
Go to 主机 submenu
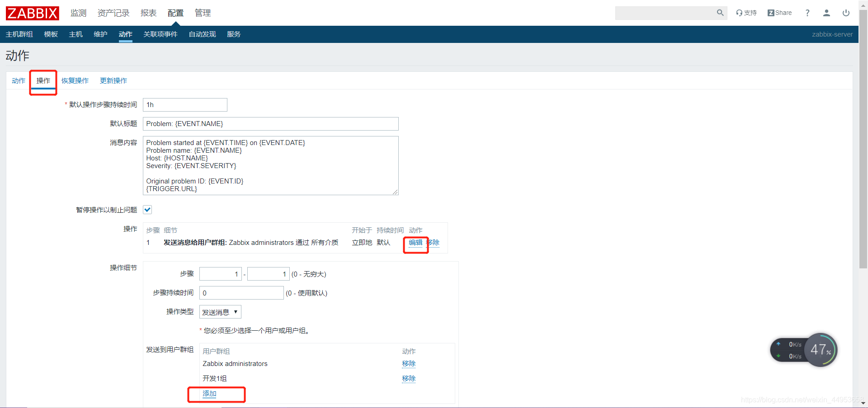[x=75, y=34]
